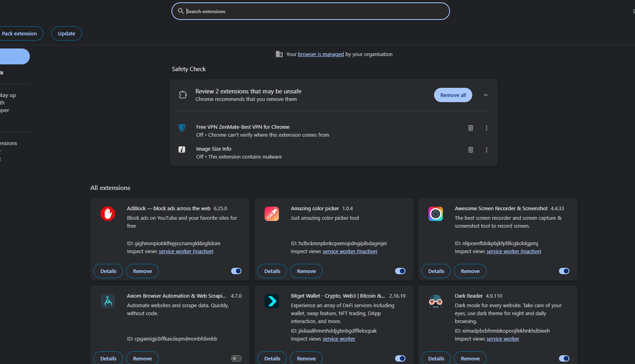Open more options for Free VPN ZenMate
635x364 pixels.
click(x=486, y=128)
